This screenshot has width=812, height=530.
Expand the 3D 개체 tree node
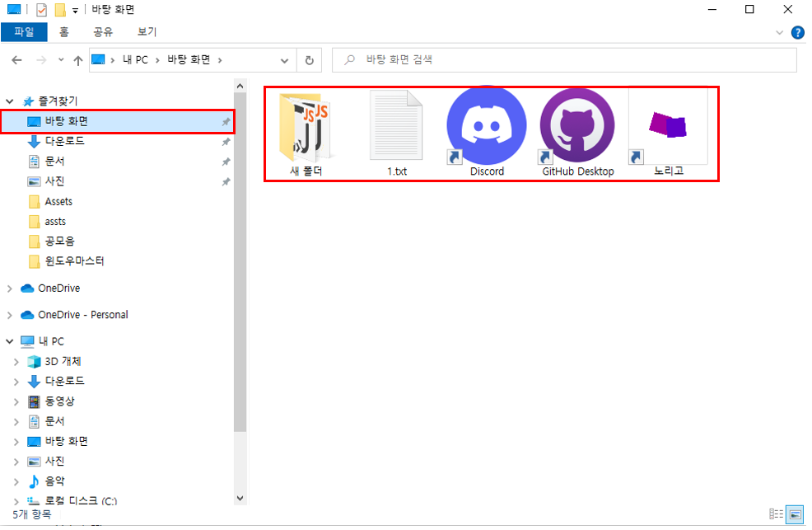point(16,362)
